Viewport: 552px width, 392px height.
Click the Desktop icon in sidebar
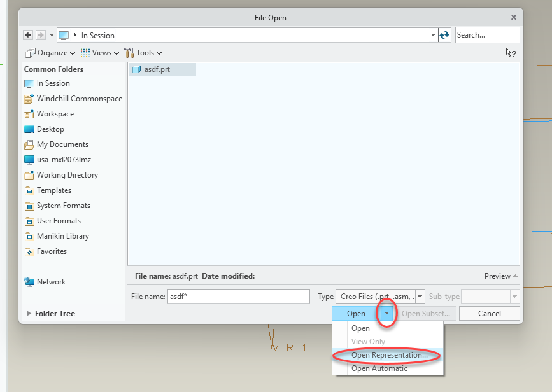[29, 129]
